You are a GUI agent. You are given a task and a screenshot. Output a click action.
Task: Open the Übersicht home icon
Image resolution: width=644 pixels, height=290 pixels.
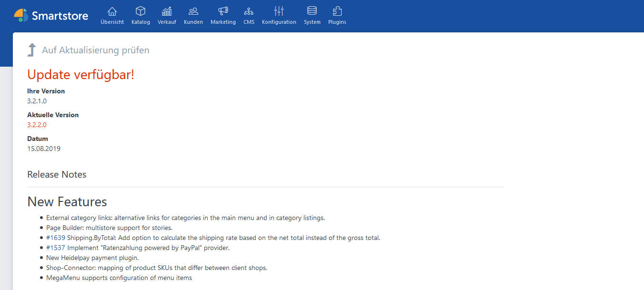[x=112, y=11]
